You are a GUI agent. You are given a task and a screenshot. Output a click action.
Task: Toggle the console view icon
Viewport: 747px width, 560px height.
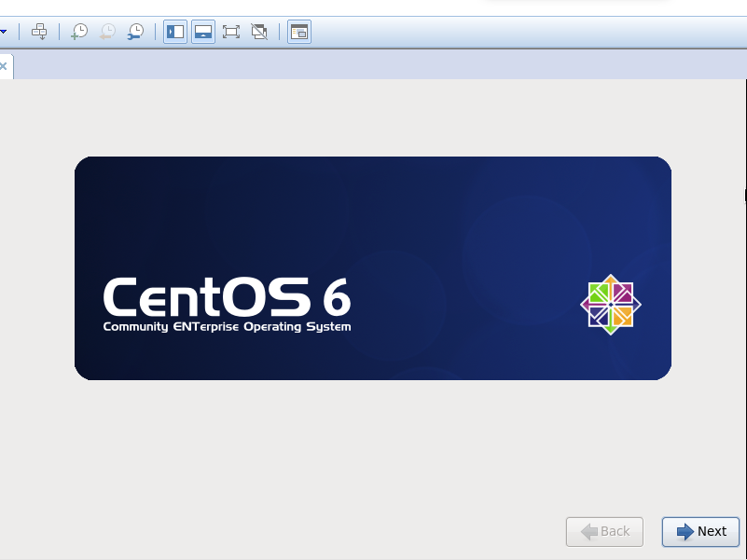coord(299,32)
